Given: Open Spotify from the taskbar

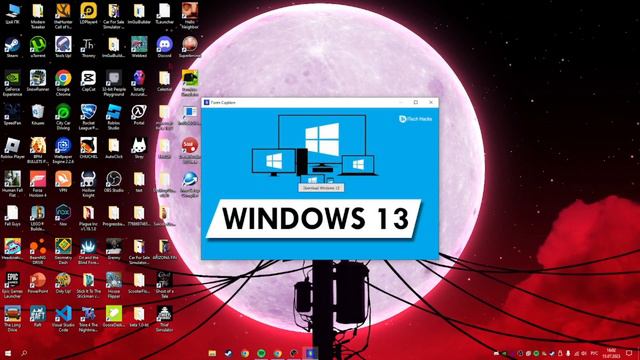Looking at the screenshot, I should click(x=261, y=353).
